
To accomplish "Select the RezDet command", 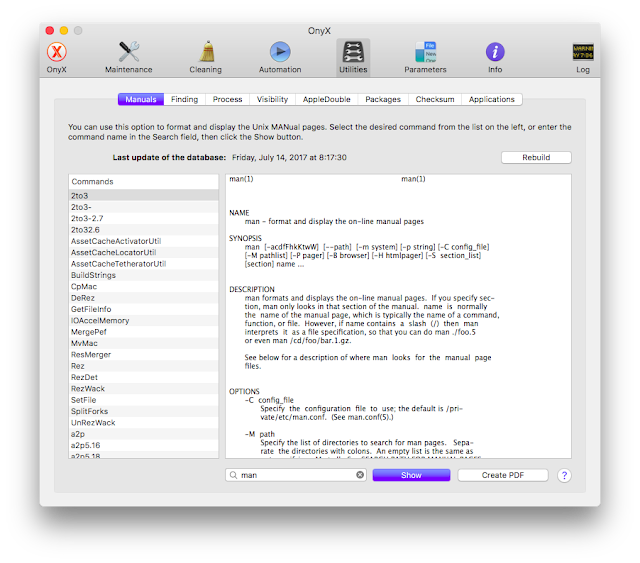I will click(x=143, y=377).
